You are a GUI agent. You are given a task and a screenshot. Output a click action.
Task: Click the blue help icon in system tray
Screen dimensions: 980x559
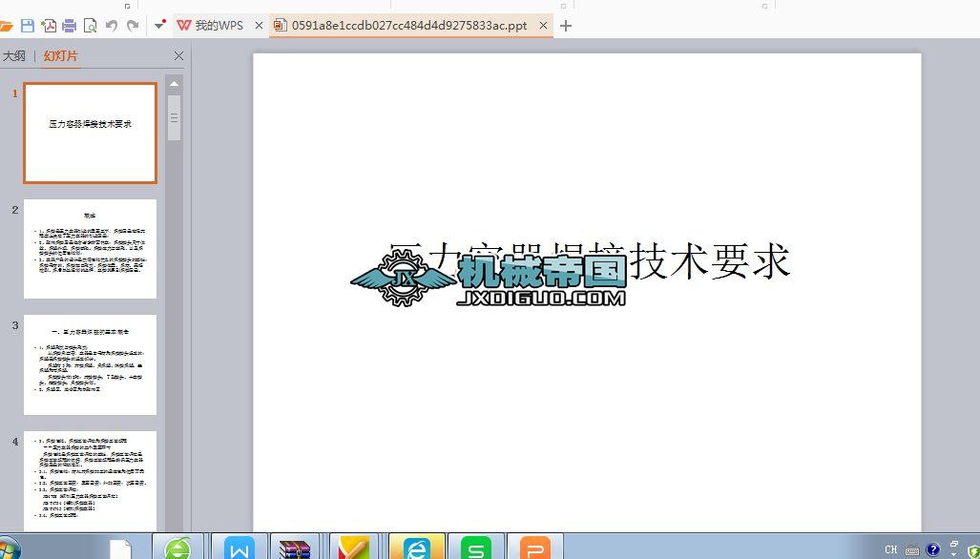coord(932,549)
